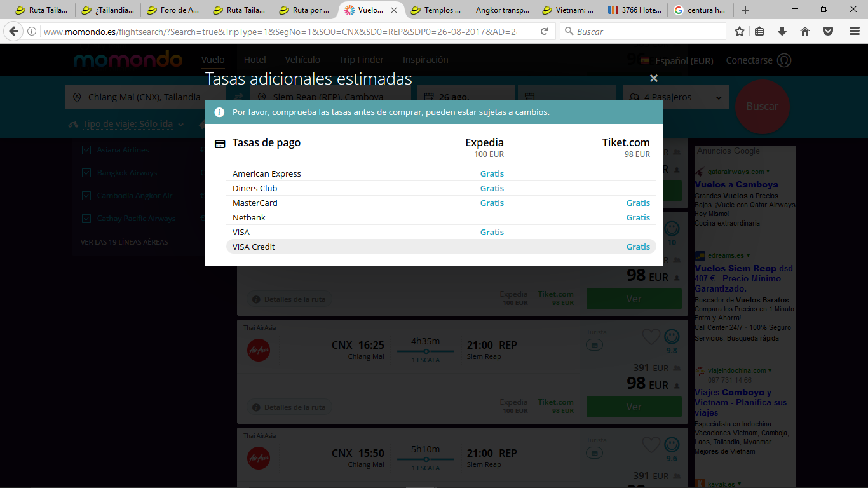Open the Firefox hamburger menu
Screen dimensions: 868x488
point(855,31)
